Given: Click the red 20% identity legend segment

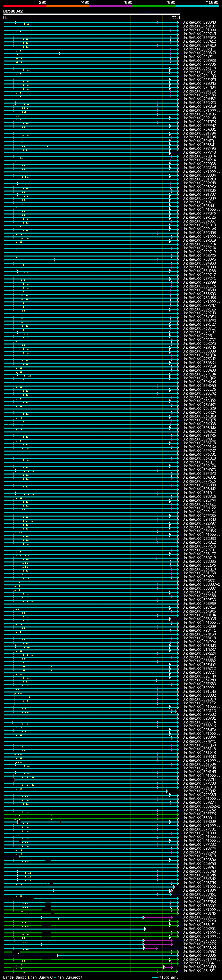Looking at the screenshot, I should point(25,6).
